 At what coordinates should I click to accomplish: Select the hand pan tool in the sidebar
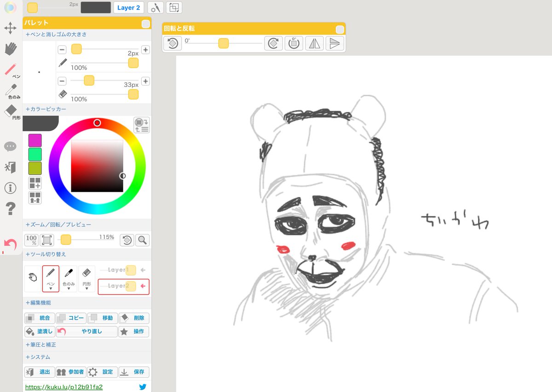(x=10, y=49)
